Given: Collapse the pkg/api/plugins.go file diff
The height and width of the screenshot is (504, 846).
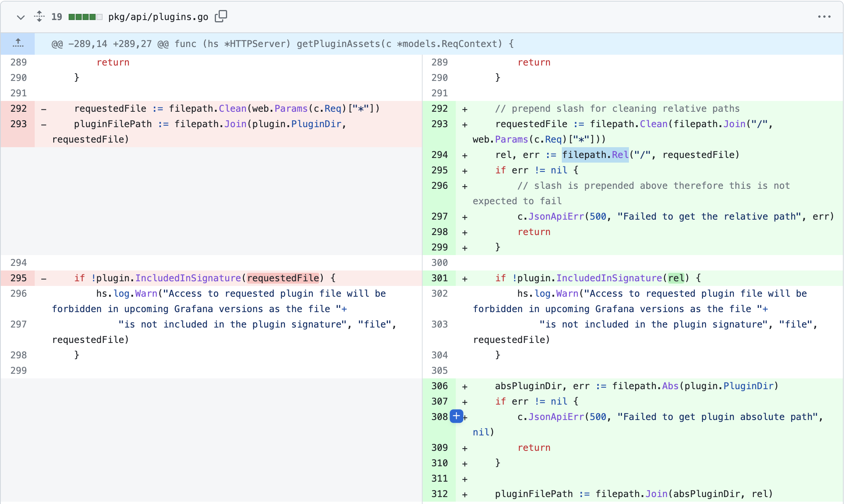Looking at the screenshot, I should (21, 17).
